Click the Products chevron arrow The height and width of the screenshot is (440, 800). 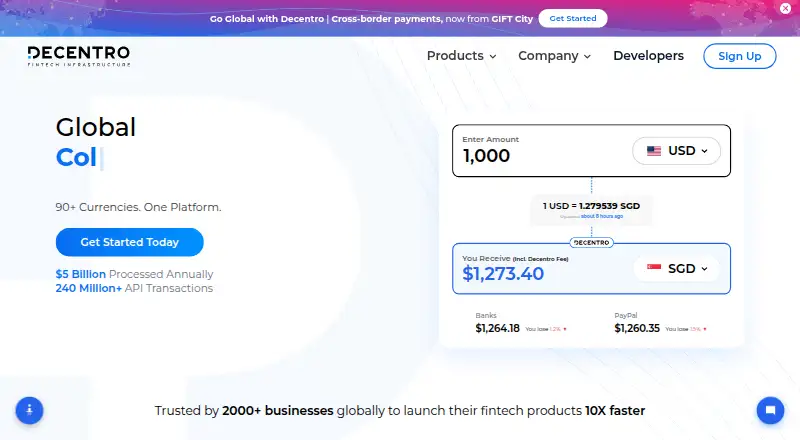click(x=492, y=57)
